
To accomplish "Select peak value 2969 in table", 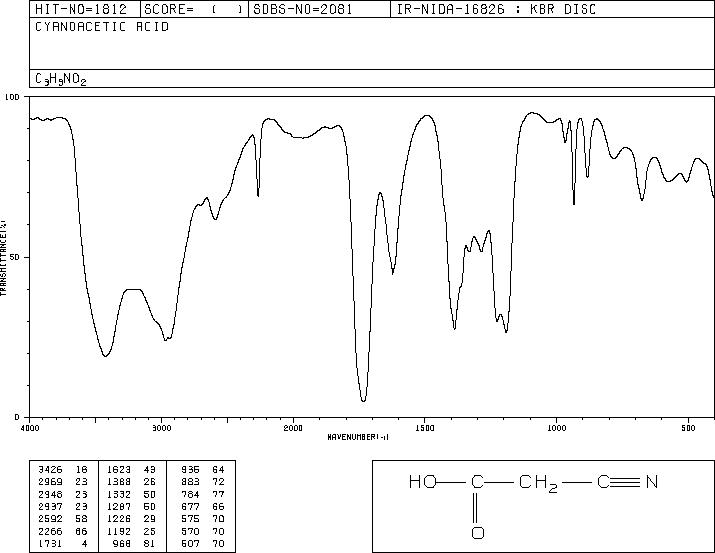I will click(50, 482).
